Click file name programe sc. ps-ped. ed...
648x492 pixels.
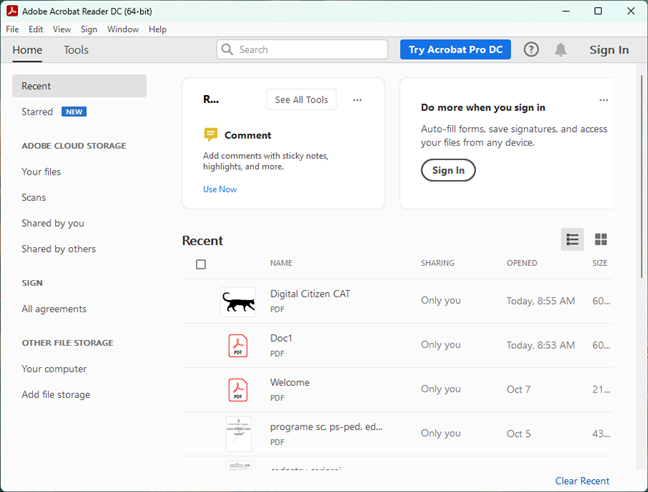[x=326, y=427]
